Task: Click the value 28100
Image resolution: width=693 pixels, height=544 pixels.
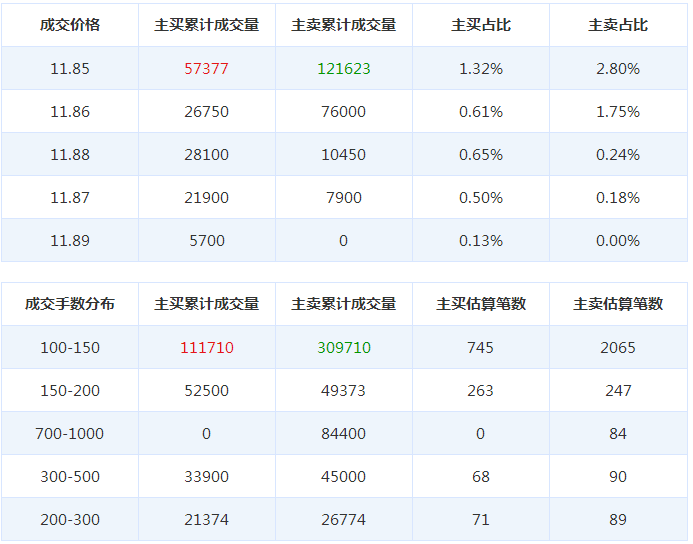Action: [x=206, y=155]
